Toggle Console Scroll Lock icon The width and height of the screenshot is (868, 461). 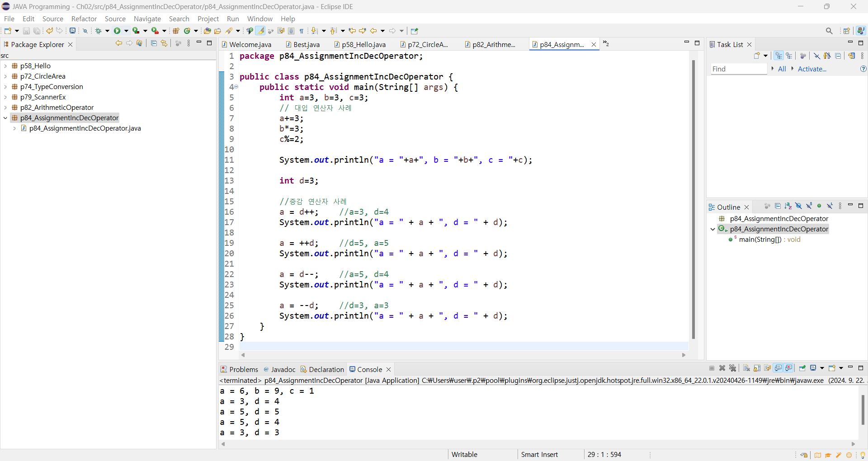(x=757, y=368)
